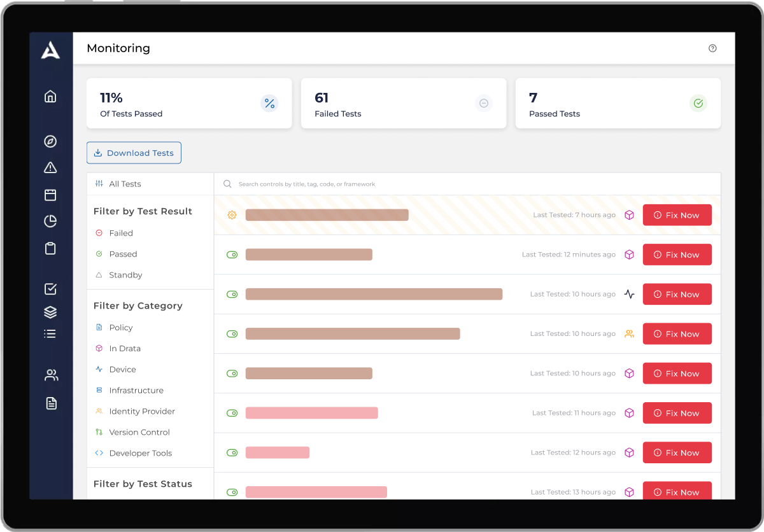Click the Monitoring page title
This screenshot has width=764, height=532.
point(118,48)
